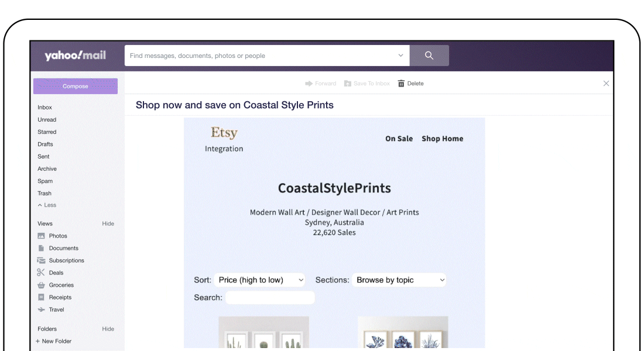Click the Delete trash icon
The height and width of the screenshot is (351, 644).
tap(401, 84)
